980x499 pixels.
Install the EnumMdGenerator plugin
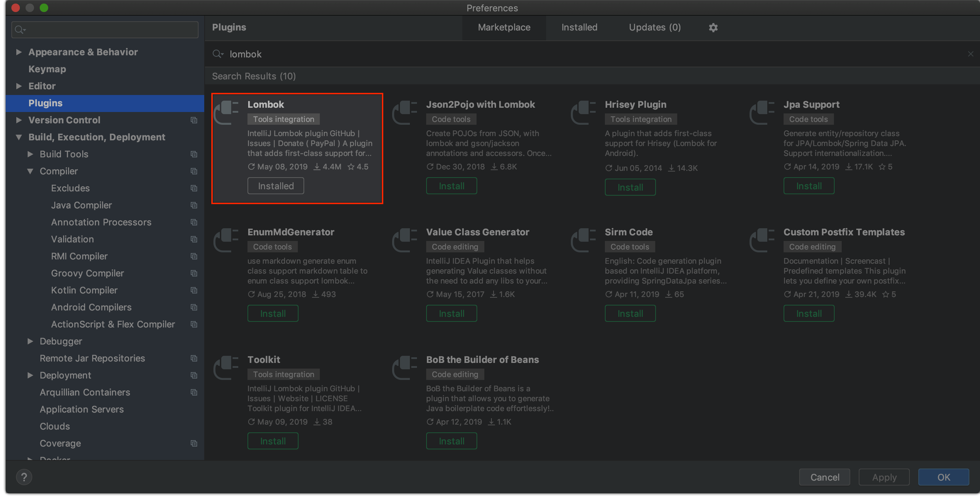pyautogui.click(x=273, y=313)
